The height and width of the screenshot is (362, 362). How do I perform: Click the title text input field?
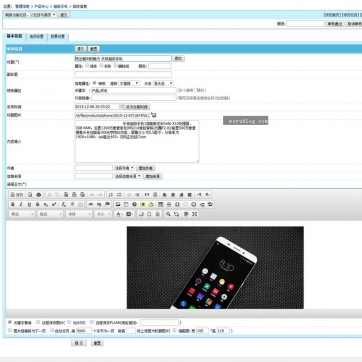coord(123,58)
